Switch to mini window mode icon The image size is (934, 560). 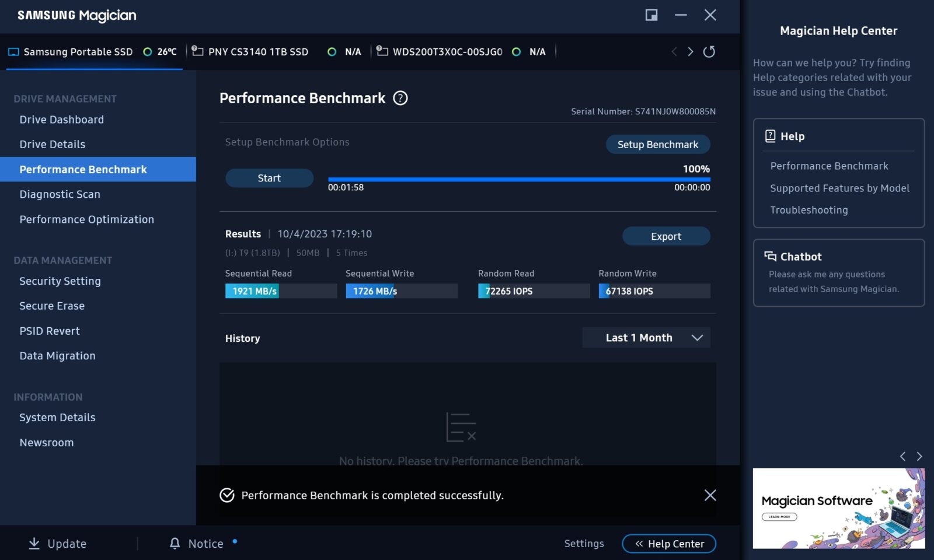(651, 15)
